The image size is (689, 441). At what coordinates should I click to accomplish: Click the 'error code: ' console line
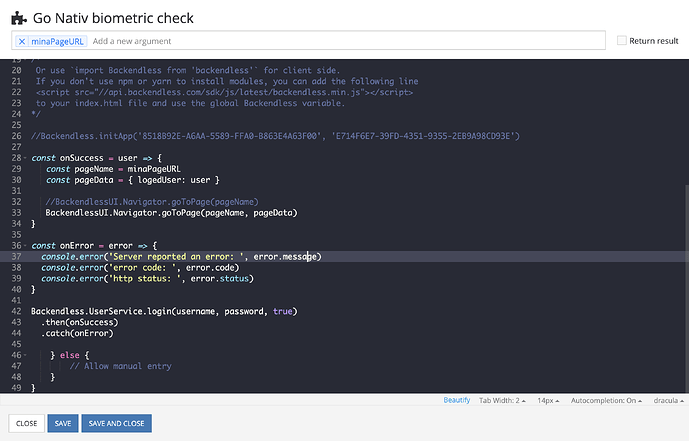tap(140, 267)
